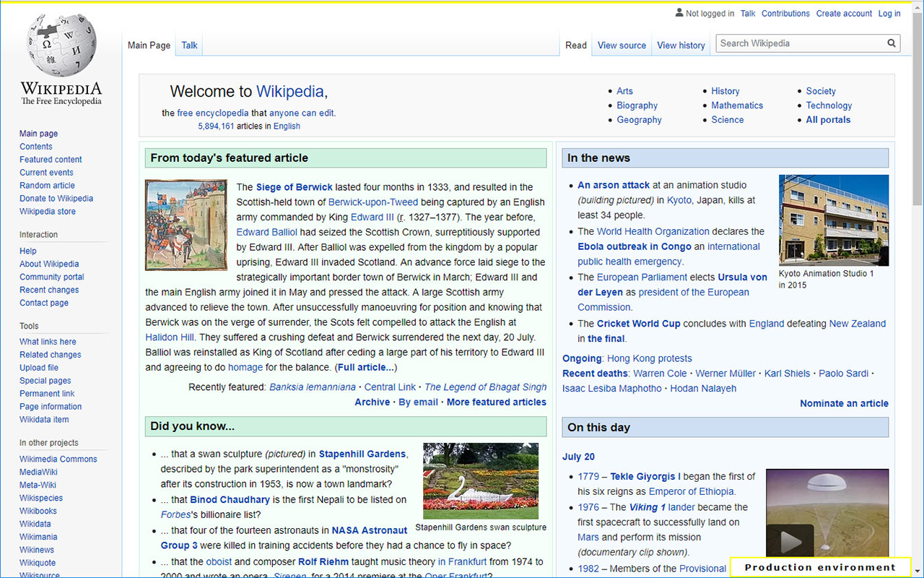This screenshot has height=578, width=924.
Task: Open the Science portal
Action: point(728,120)
